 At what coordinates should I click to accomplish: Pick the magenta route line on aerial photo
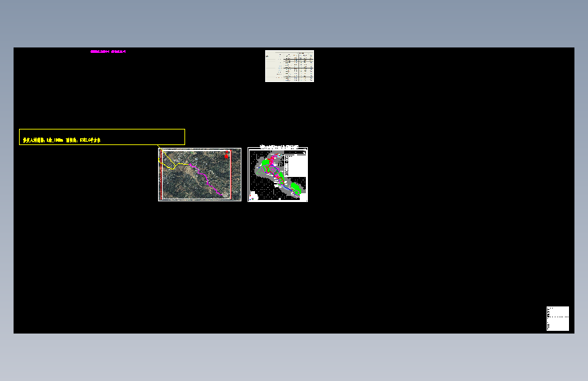[207, 180]
